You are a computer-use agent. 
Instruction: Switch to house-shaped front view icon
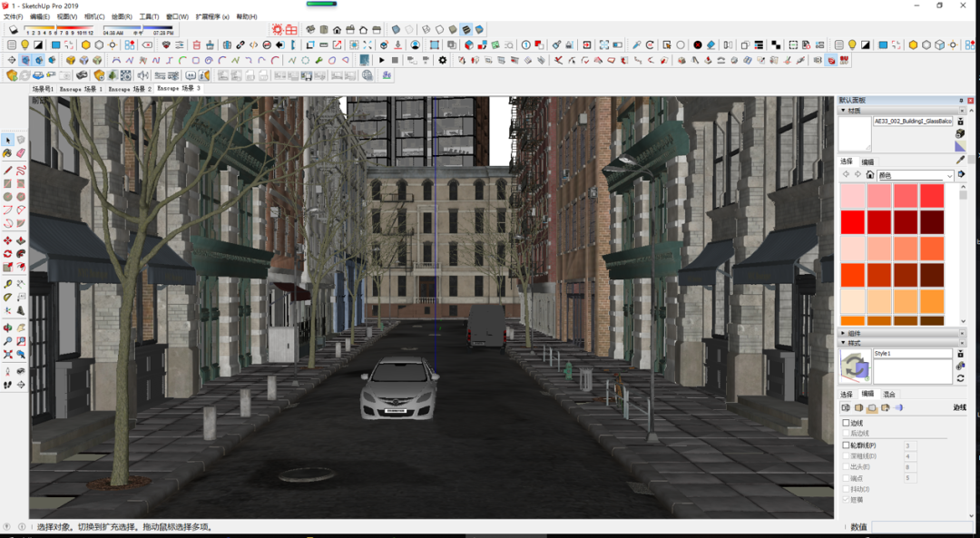point(337,29)
